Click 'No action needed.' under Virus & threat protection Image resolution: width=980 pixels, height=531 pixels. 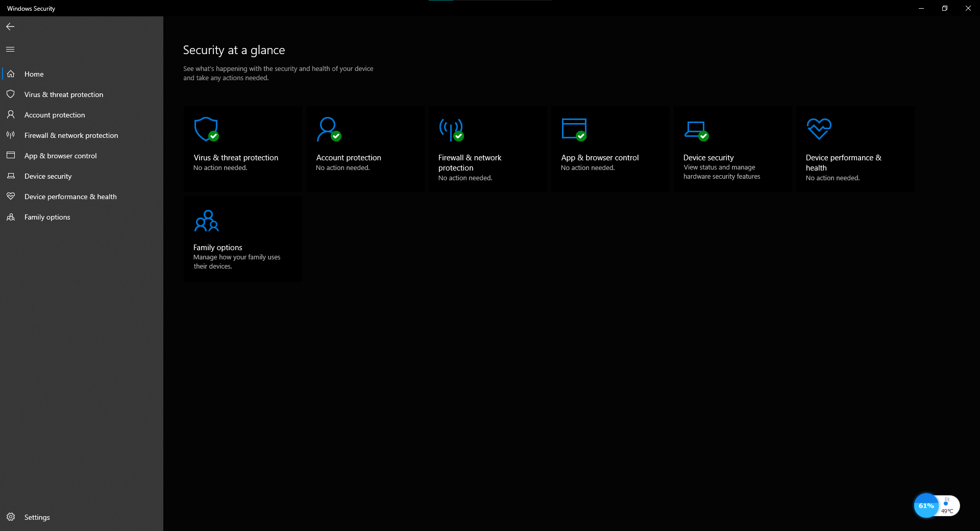coord(220,168)
